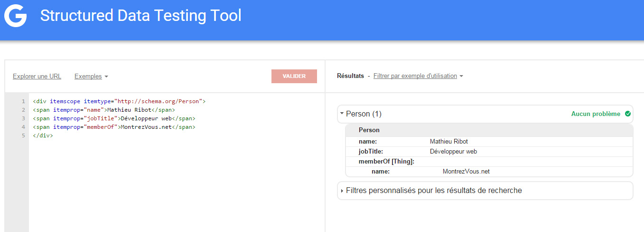Click the jobTitle: label in results
644x232 pixels.
pos(371,152)
